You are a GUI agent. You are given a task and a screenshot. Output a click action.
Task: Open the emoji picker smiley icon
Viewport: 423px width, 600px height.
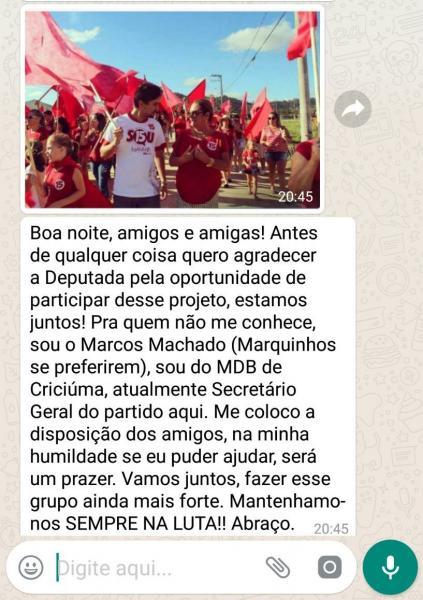click(x=31, y=567)
